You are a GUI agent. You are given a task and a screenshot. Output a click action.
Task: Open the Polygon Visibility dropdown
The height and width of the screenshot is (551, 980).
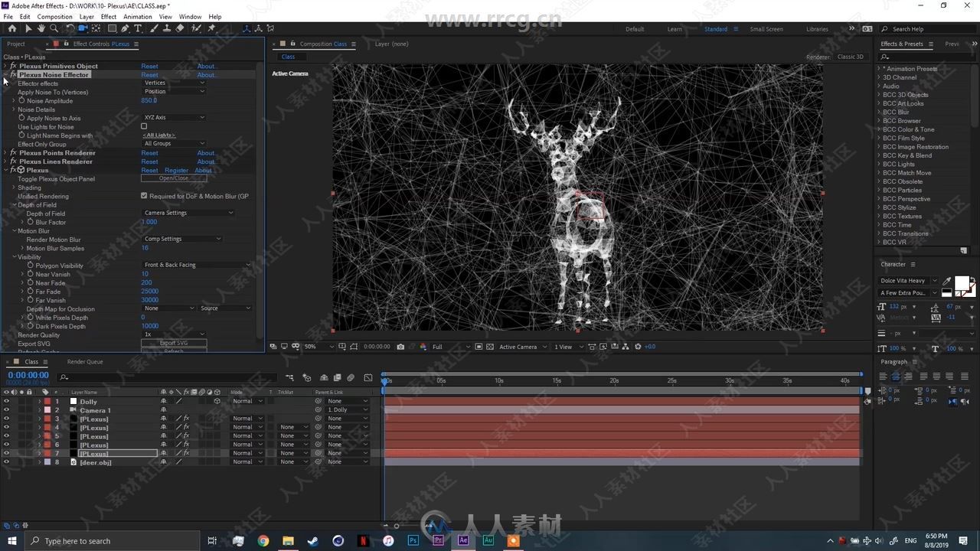pos(197,265)
